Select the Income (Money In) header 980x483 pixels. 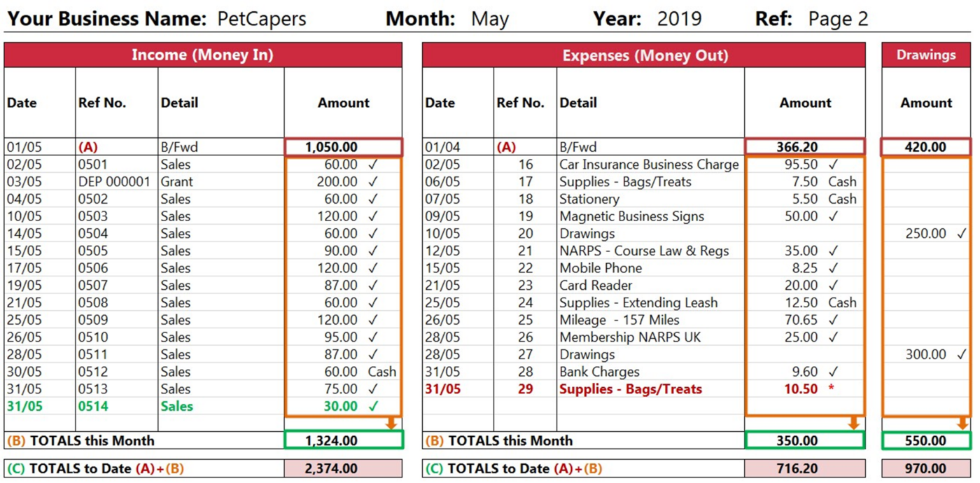[x=203, y=55]
